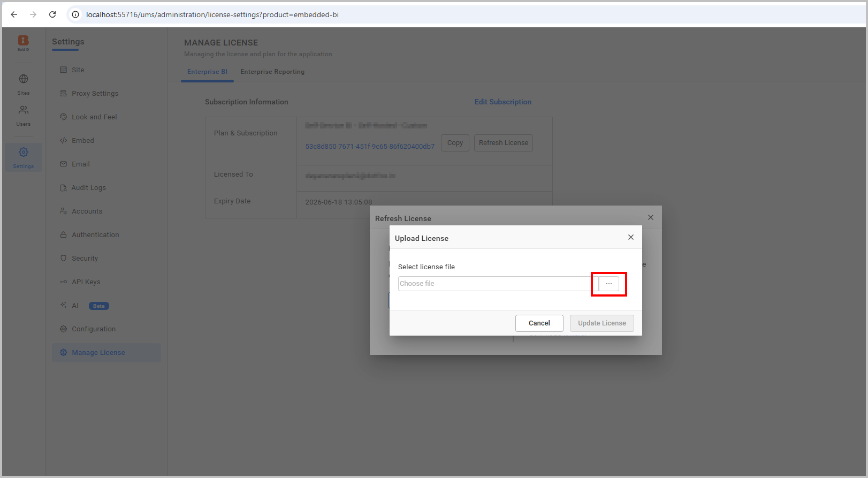868x478 pixels.
Task: Click the Security shield icon
Action: tap(64, 258)
